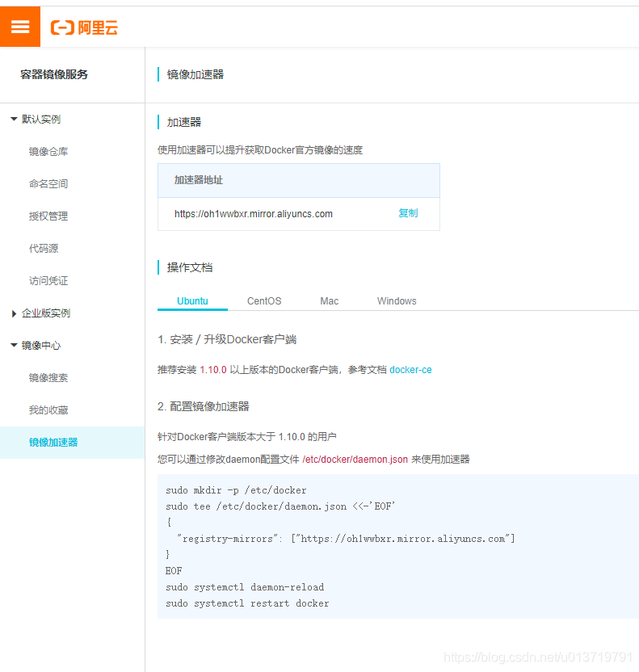Click the 'sudo mkdir -p /etc/docker' code line
The width and height of the screenshot is (639, 672).
(x=236, y=490)
